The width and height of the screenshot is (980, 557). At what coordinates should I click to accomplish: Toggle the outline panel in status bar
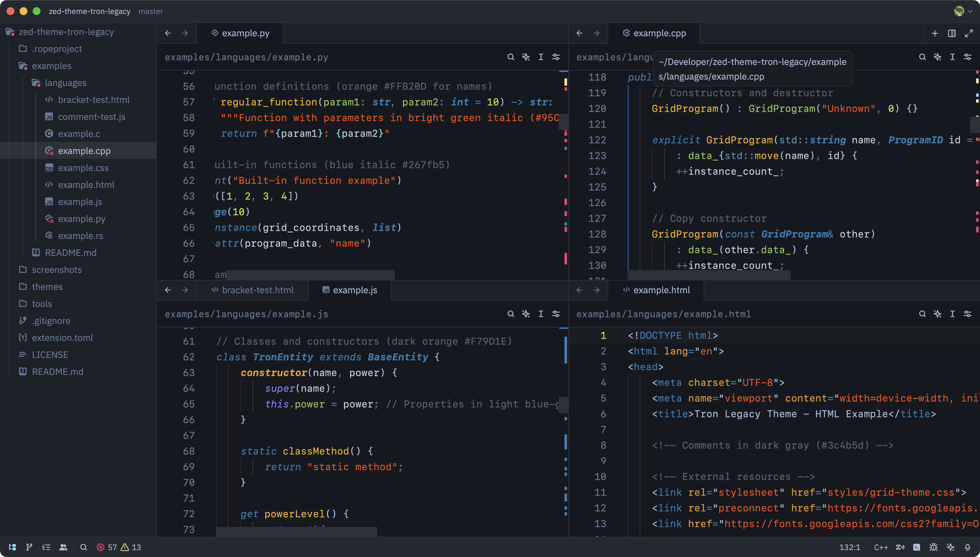point(46,547)
